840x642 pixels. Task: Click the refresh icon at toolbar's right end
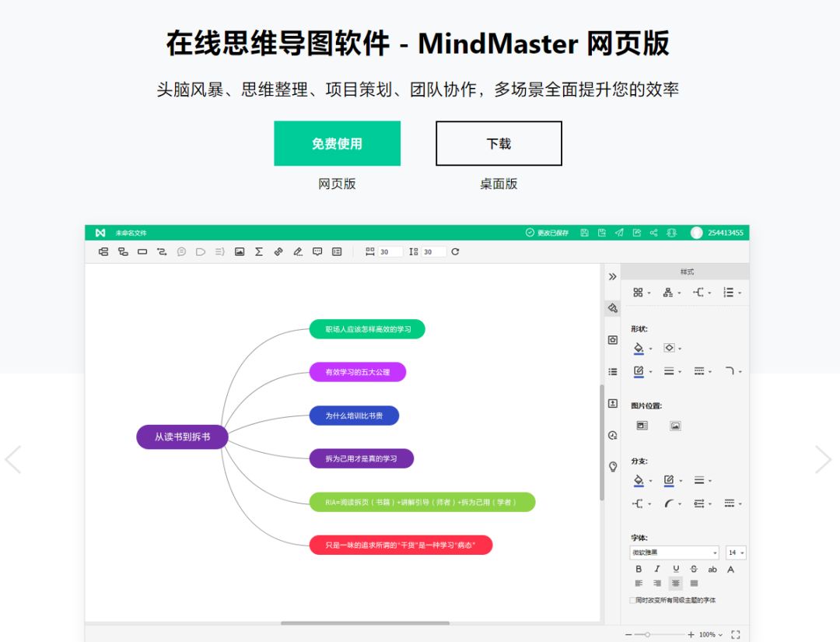[x=454, y=251]
